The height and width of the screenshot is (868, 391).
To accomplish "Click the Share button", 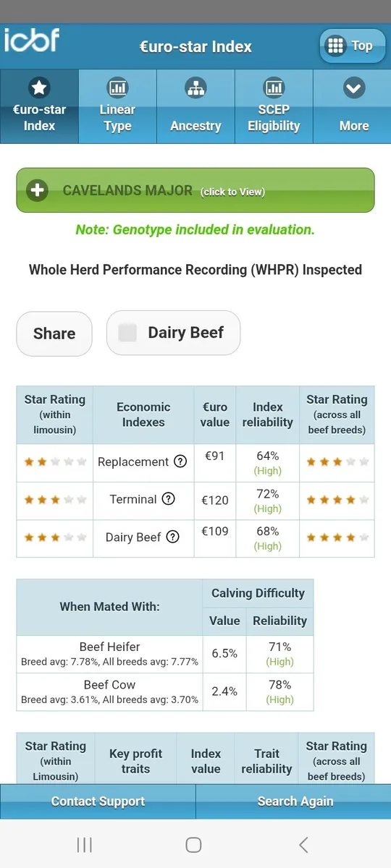I will pos(54,333).
